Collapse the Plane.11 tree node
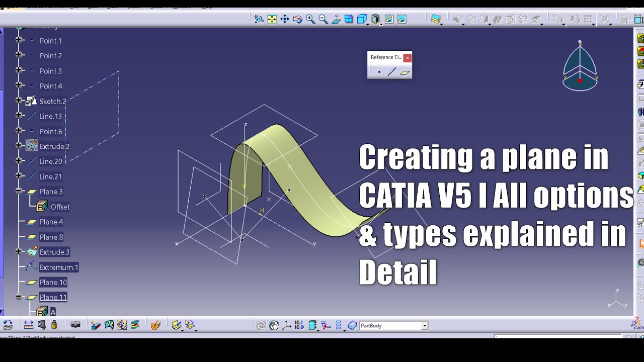The height and width of the screenshot is (362, 644). (19, 297)
